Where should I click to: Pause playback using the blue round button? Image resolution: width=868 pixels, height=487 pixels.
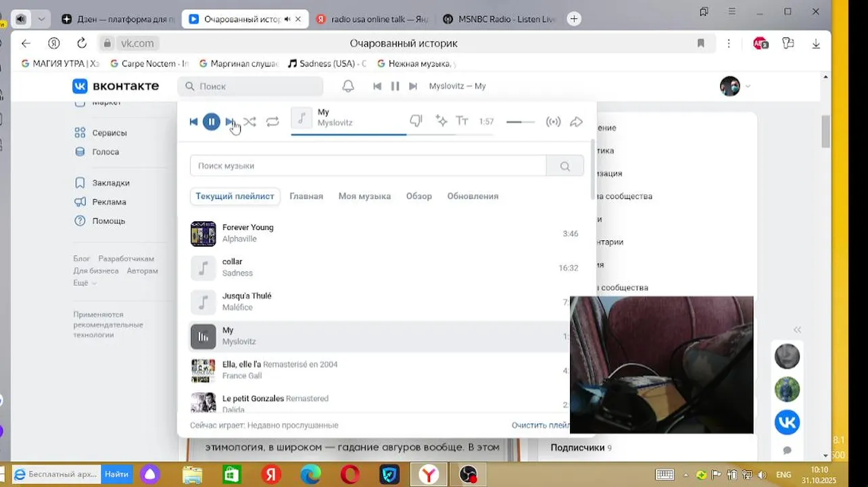click(212, 122)
